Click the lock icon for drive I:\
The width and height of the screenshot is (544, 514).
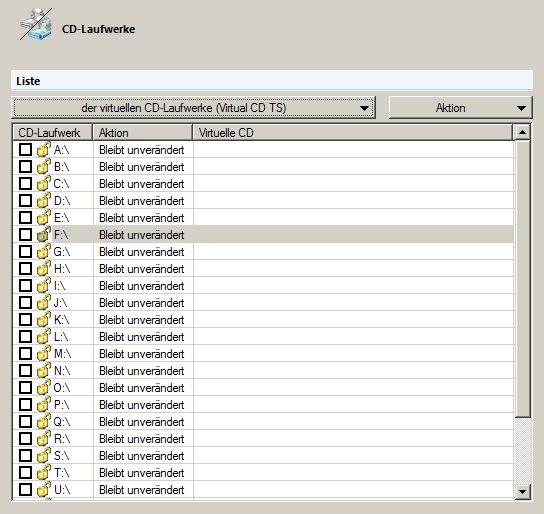44,286
